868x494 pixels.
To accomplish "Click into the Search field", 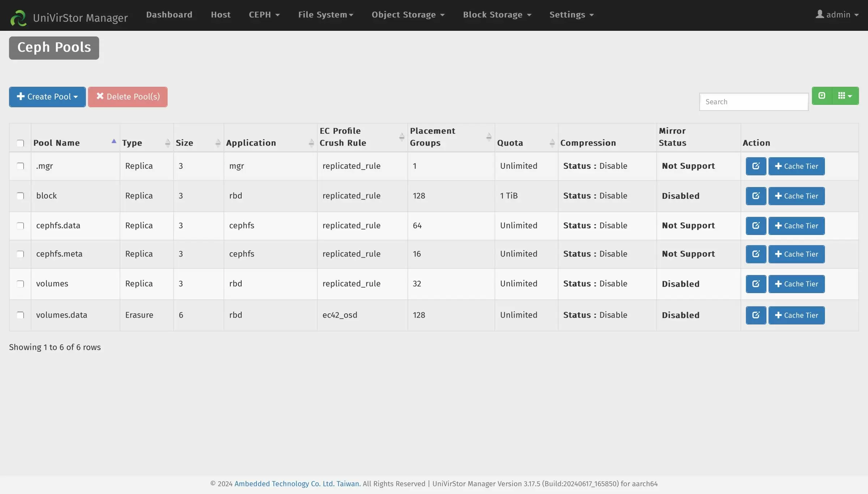I will (753, 102).
